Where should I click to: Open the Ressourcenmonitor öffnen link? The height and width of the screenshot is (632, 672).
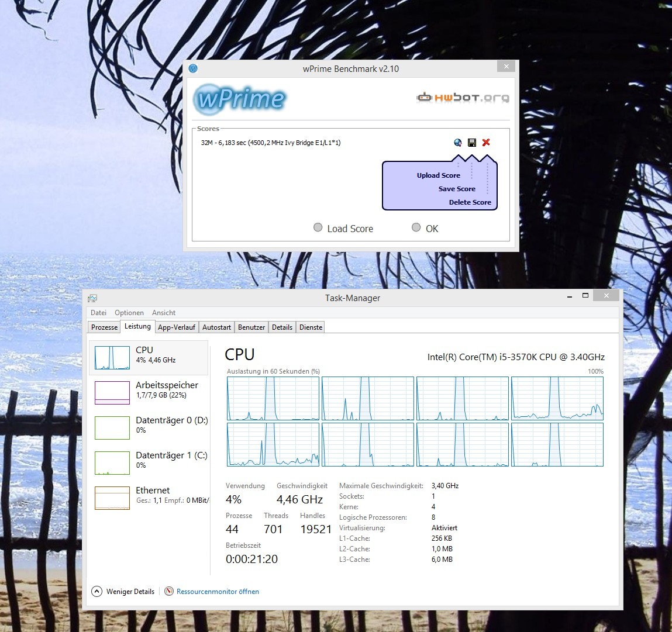218,591
